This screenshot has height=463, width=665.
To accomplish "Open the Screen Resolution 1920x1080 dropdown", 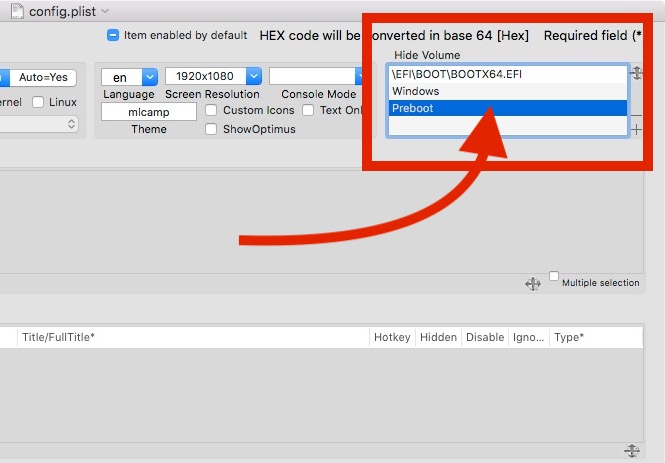I will point(214,77).
